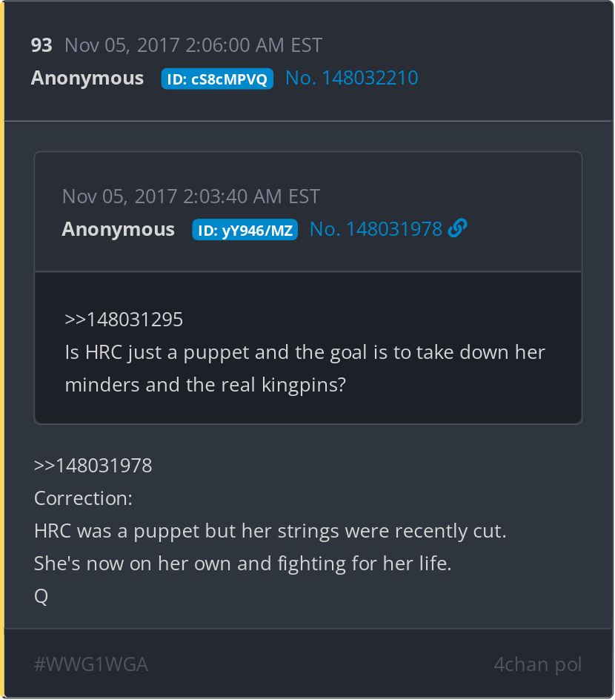Screen dimensions: 615x700
Task: Click the 4chan pol source label
Action: click(538, 664)
